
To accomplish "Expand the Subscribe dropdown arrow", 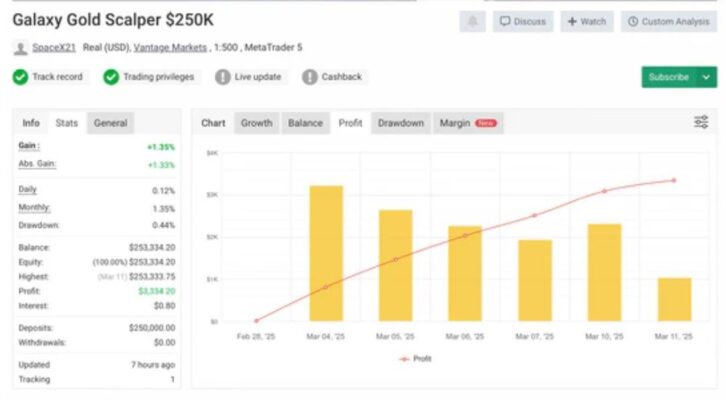I will pos(707,77).
